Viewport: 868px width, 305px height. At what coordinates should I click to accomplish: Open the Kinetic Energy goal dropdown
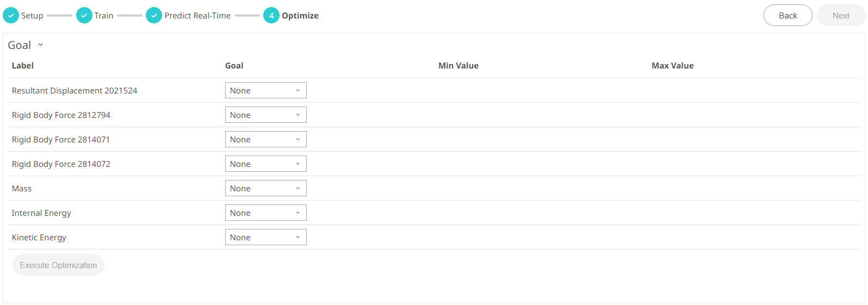[265, 238]
